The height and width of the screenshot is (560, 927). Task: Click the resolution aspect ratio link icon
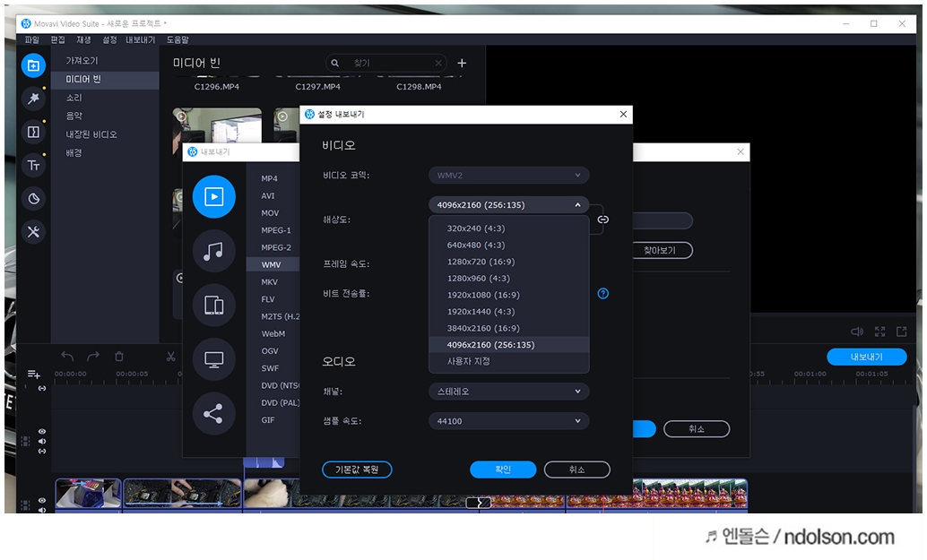(603, 220)
